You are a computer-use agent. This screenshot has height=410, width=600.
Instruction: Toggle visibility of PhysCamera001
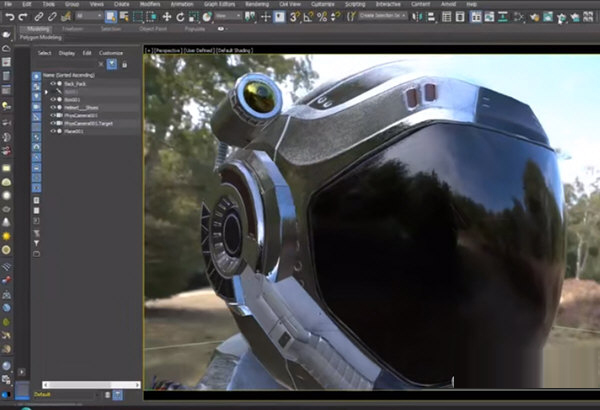(53, 115)
